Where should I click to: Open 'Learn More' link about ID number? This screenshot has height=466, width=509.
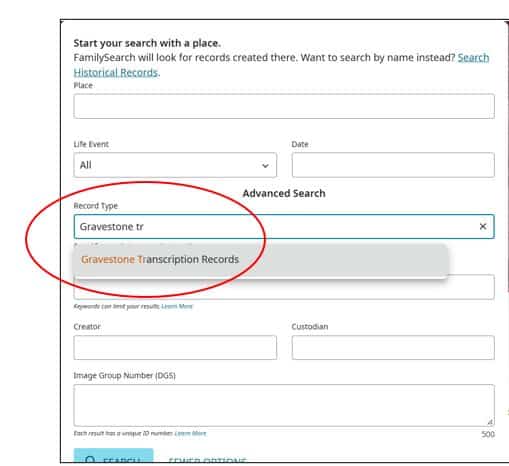click(x=190, y=433)
